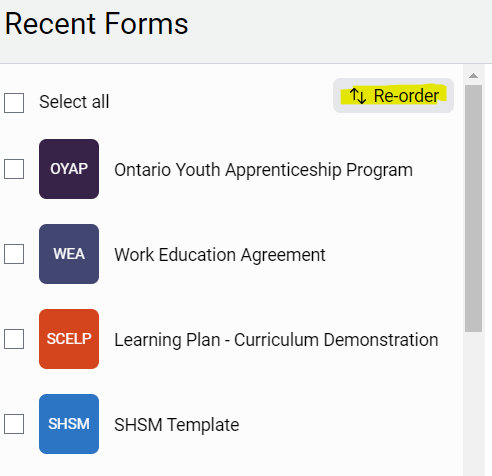The height and width of the screenshot is (476, 492).
Task: Check the Learning Plan form checkbox
Action: coord(14,339)
